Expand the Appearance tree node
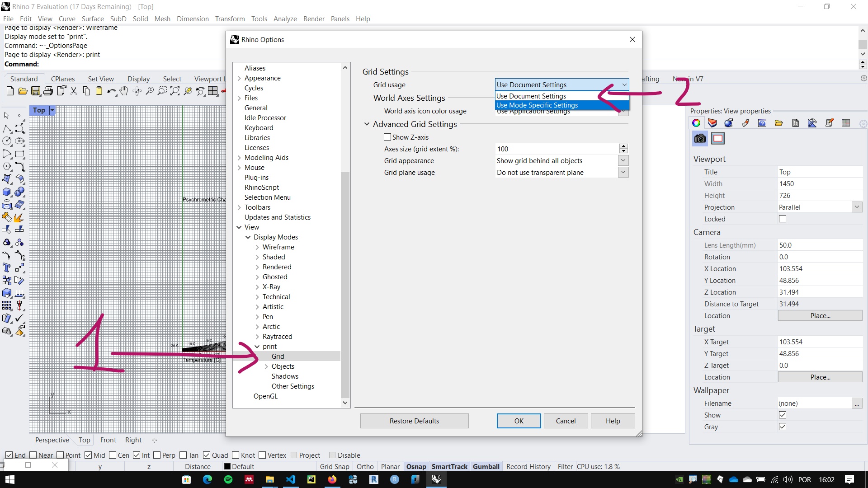The image size is (868, 488). pyautogui.click(x=239, y=78)
